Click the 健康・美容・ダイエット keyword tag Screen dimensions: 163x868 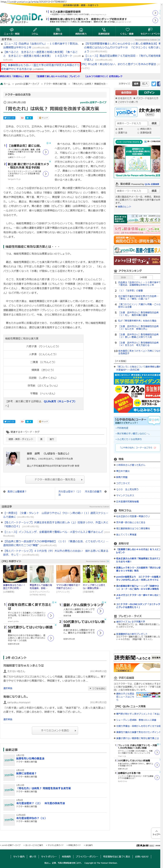click(21, 439)
